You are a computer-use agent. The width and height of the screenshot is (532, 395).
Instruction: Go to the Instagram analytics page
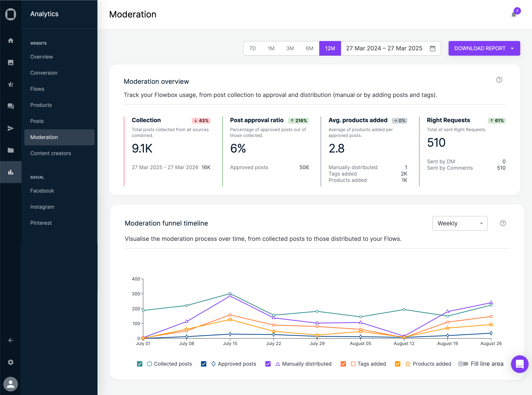[x=42, y=207]
